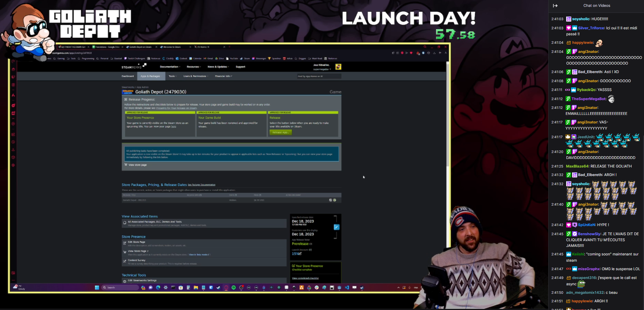This screenshot has width=644, height=310.
Task: Click angi3nator username at 2:41:08
Action: [x=588, y=81]
